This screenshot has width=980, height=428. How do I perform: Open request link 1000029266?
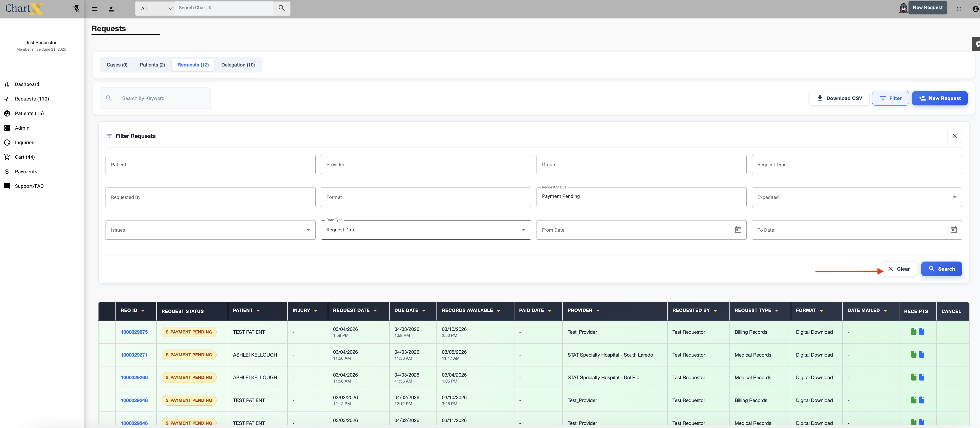click(134, 377)
